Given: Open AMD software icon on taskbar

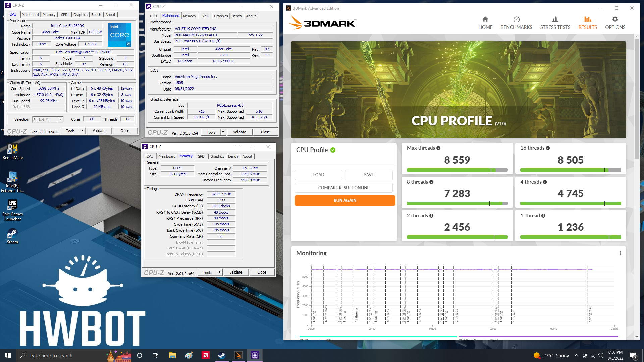Looking at the screenshot, I should [x=205, y=355].
